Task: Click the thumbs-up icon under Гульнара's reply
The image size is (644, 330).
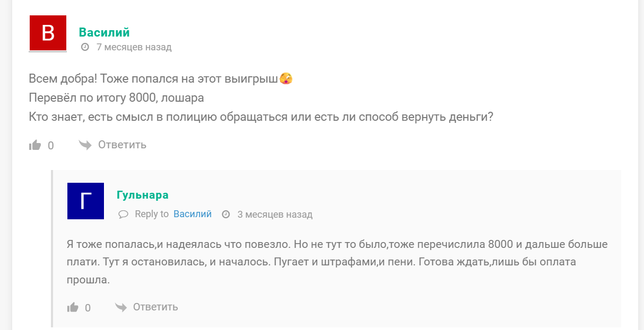Action: [73, 307]
